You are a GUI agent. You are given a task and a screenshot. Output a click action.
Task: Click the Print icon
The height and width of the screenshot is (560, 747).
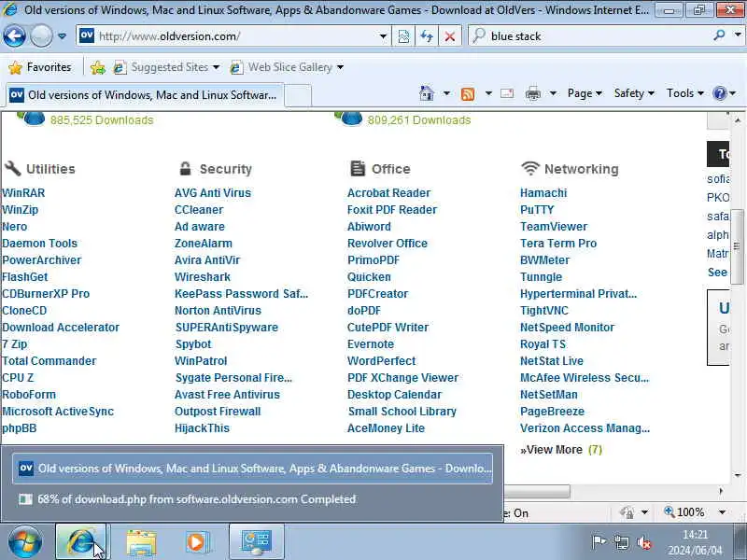(x=532, y=94)
